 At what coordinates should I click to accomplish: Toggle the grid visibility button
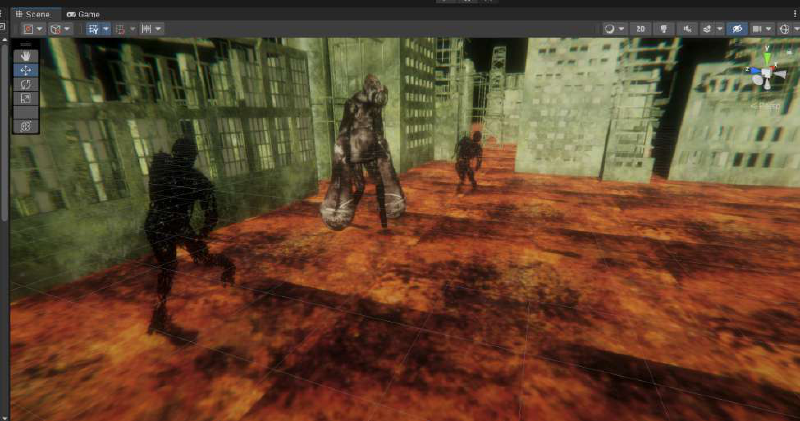tap(93, 29)
